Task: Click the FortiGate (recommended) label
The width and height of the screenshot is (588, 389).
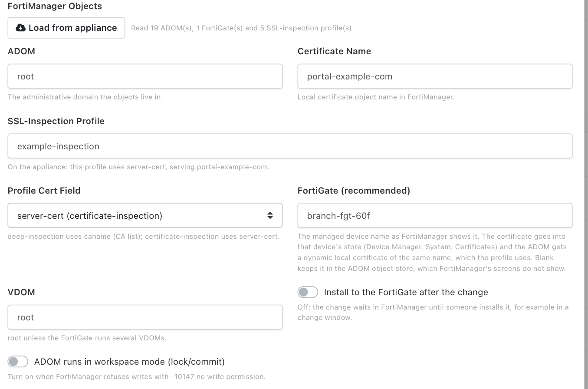Action: [354, 191]
